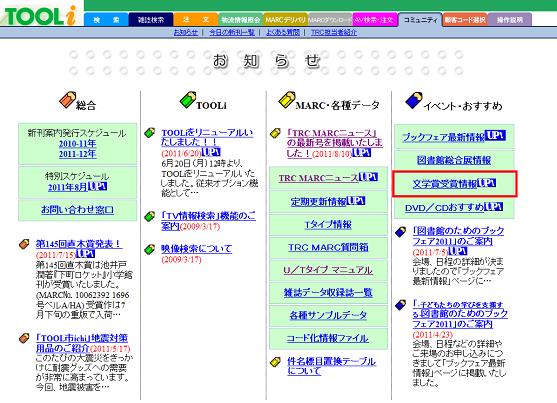Screen dimensions: 557x403
Task: Open the 操作説明 tab
Action: [x=510, y=20]
